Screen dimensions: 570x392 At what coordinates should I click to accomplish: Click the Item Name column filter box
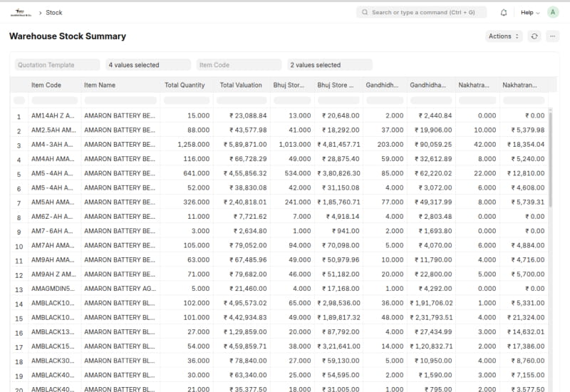(x=120, y=100)
